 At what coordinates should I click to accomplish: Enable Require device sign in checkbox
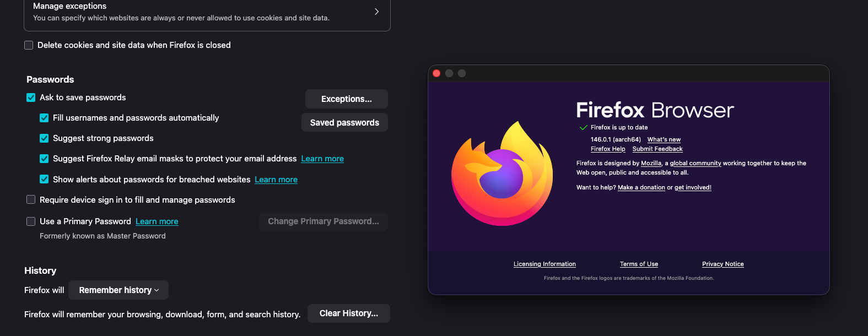click(31, 200)
